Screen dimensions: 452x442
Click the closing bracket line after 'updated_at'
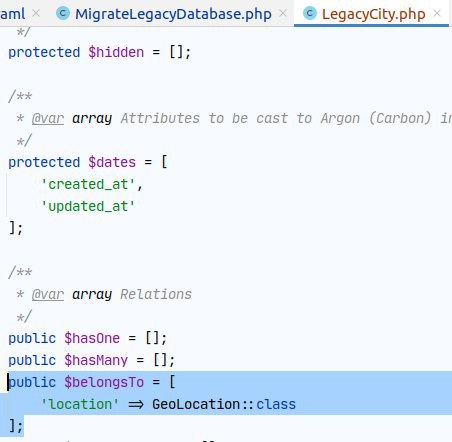click(x=16, y=228)
